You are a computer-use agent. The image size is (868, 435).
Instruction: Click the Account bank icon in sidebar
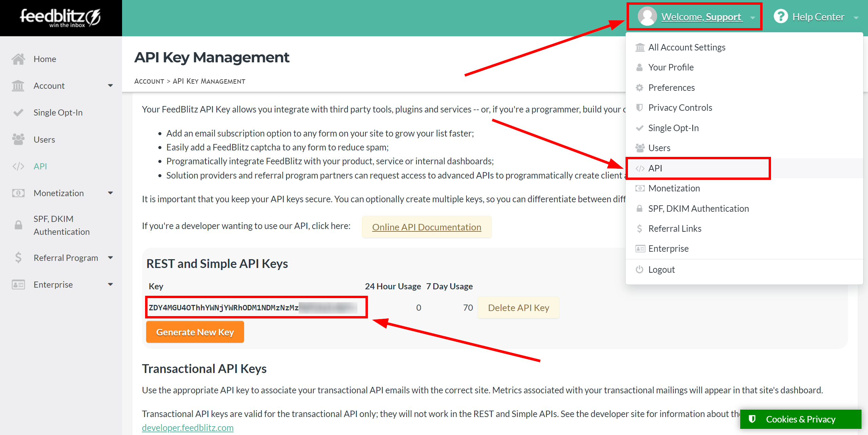pyautogui.click(x=18, y=86)
